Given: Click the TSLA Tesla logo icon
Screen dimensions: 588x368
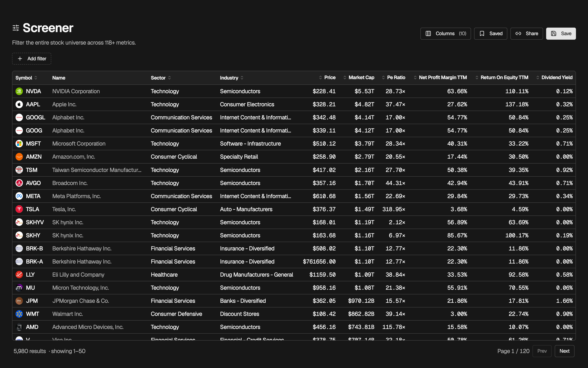Looking at the screenshot, I should [19, 209].
